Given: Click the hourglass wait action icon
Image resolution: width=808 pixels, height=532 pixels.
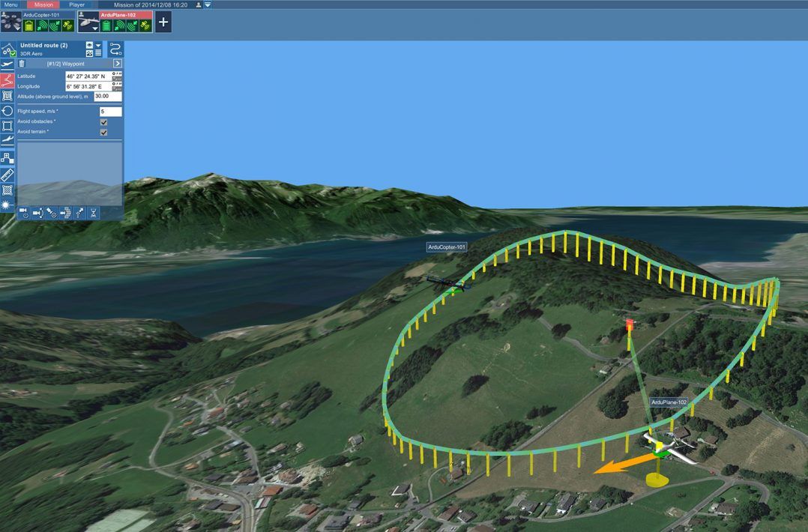Looking at the screenshot, I should pyautogui.click(x=94, y=213).
